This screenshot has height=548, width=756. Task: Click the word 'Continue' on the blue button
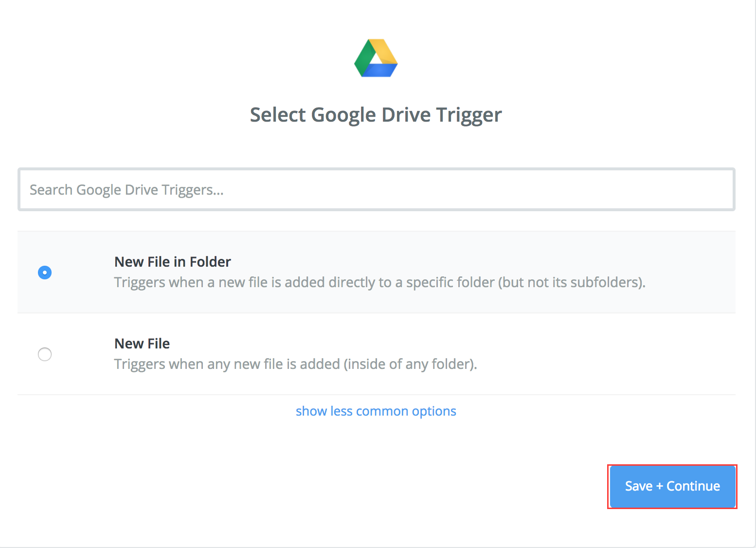[693, 486]
